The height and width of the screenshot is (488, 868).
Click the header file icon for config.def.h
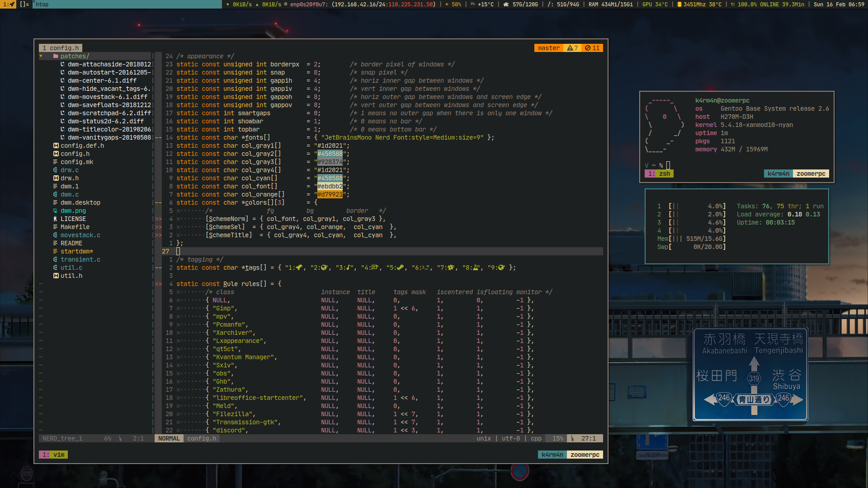tap(56, 146)
